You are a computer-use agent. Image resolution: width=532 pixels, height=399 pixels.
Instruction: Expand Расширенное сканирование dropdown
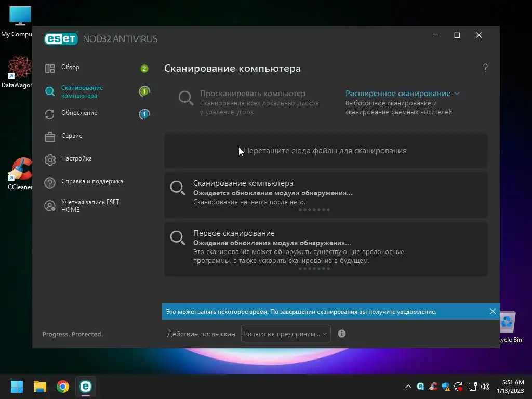(403, 94)
